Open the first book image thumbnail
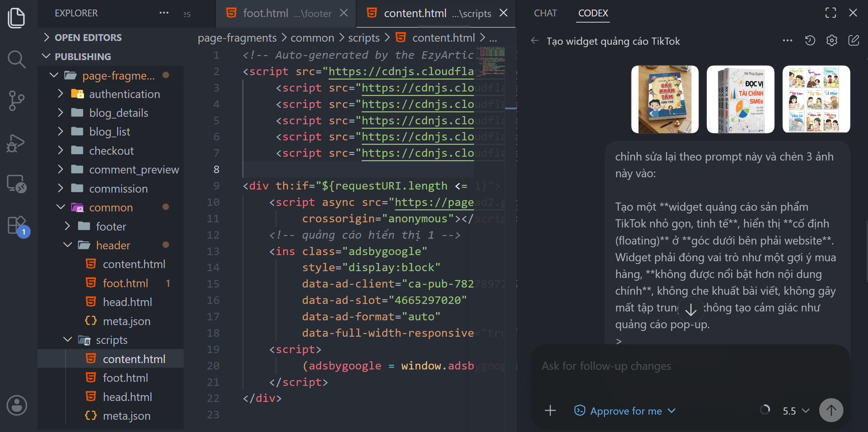The height and width of the screenshot is (432, 868). [x=664, y=99]
